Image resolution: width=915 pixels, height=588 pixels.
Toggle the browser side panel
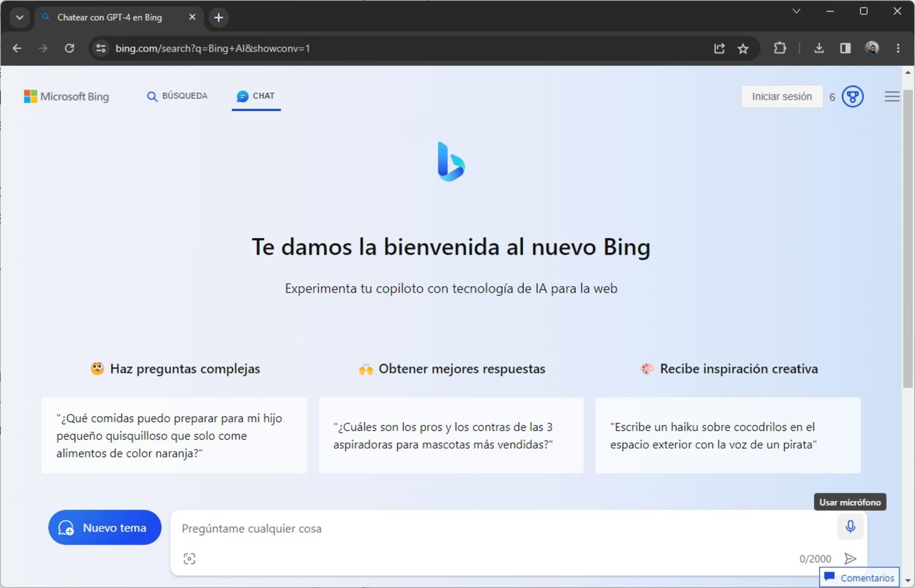(845, 48)
